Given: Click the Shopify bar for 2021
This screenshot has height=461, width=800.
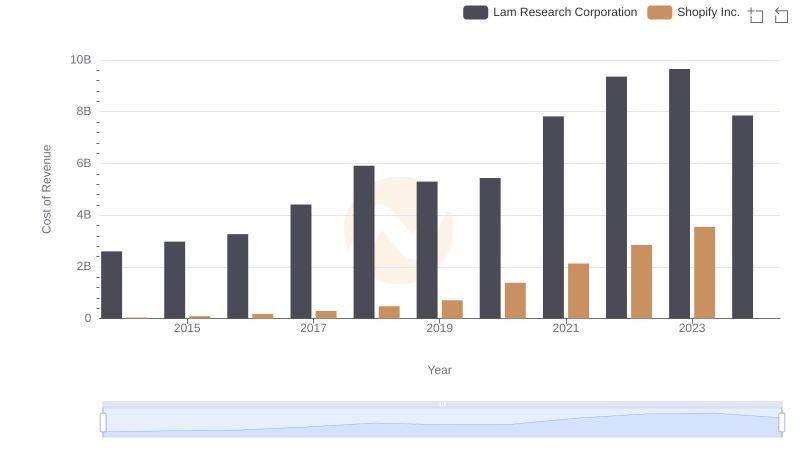Looking at the screenshot, I should (x=578, y=291).
